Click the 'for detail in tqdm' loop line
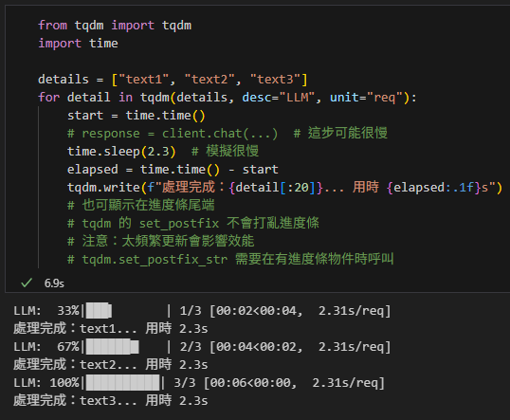 pos(227,98)
